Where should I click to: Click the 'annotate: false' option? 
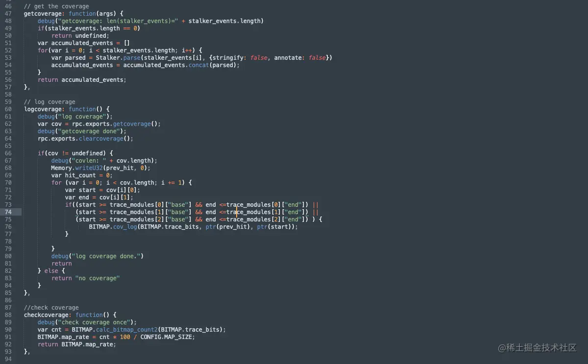tap(300, 58)
